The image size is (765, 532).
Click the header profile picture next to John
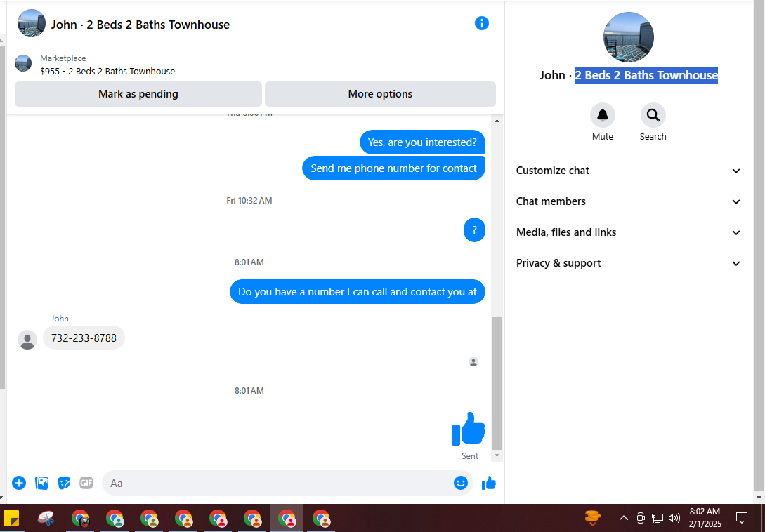coord(32,23)
